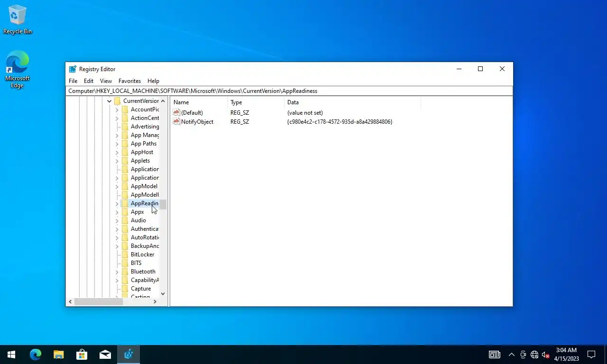Select the Capture key folder icon
This screenshot has width=607, height=364.
point(125,289)
